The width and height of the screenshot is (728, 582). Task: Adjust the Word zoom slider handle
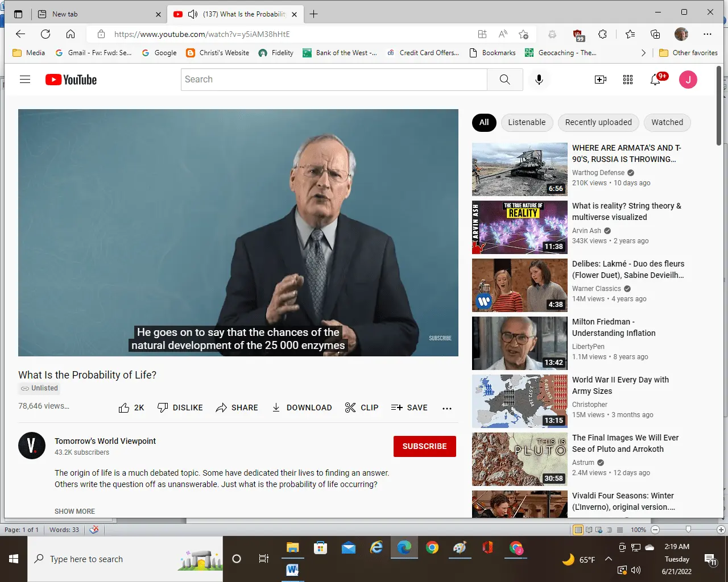point(688,530)
